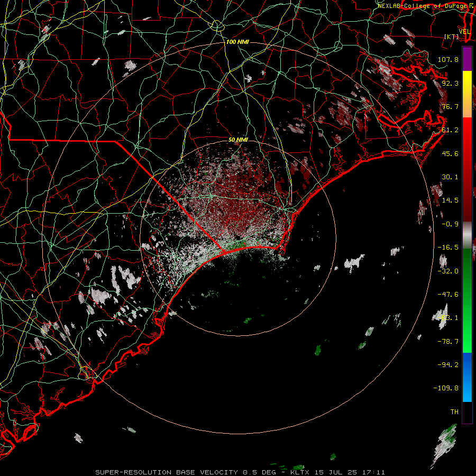Select the 14.5 velocity legend value
This screenshot has width=476, height=476.
(x=450, y=200)
